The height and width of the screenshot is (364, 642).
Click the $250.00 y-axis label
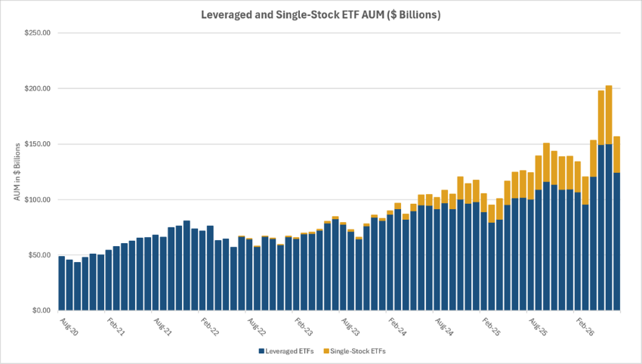[37, 32]
